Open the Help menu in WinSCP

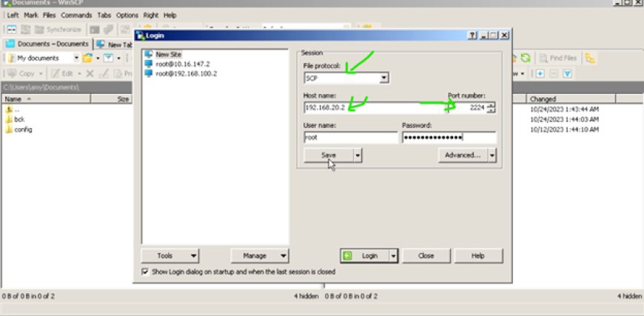(x=170, y=16)
